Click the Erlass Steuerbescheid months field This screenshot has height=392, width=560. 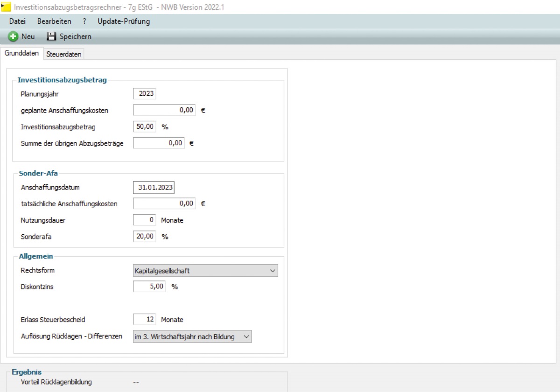pyautogui.click(x=145, y=320)
